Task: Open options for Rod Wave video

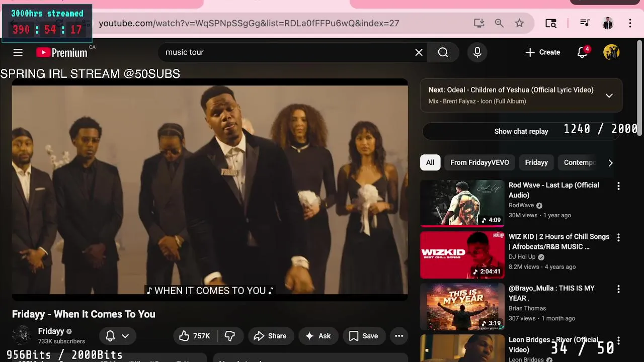Action: (618, 186)
